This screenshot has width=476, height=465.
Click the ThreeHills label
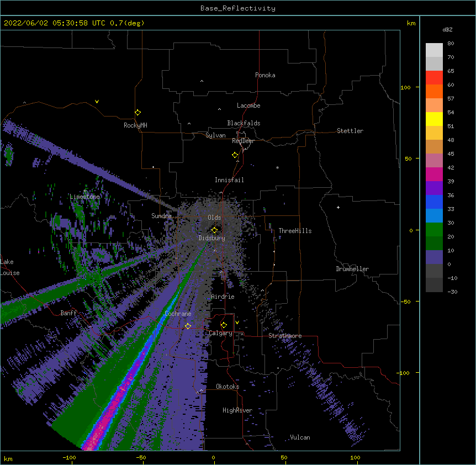pos(295,231)
